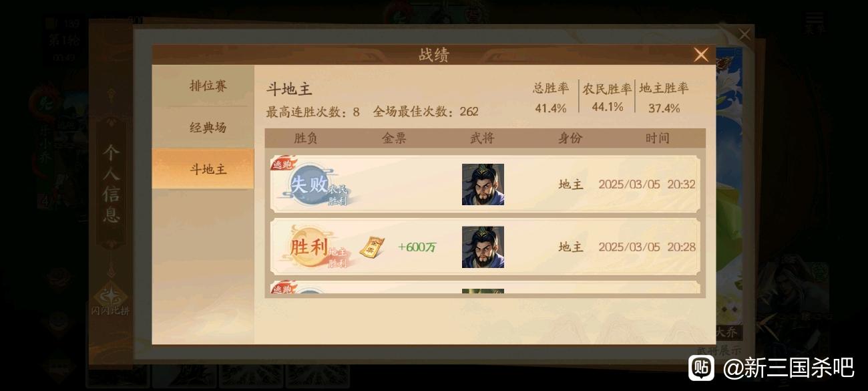Open general portrait in the 20:28 match

tap(483, 247)
